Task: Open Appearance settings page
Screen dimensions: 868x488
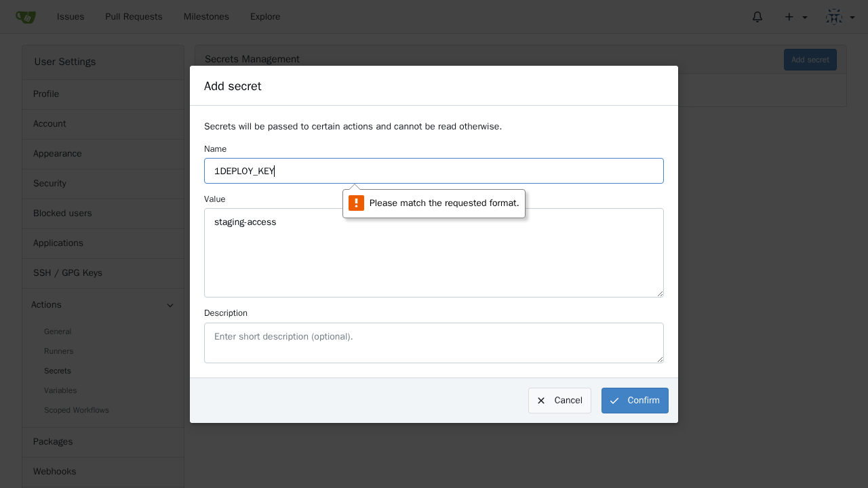Action: (x=103, y=154)
